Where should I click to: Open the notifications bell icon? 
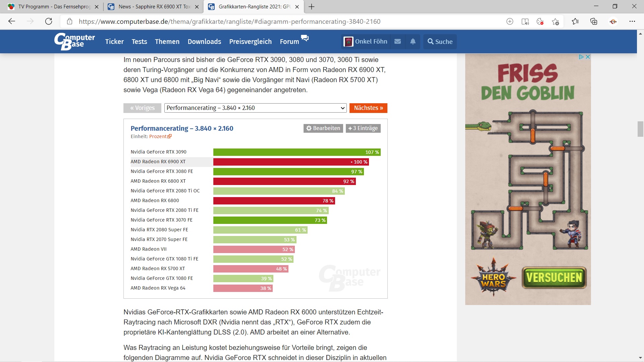[413, 42]
